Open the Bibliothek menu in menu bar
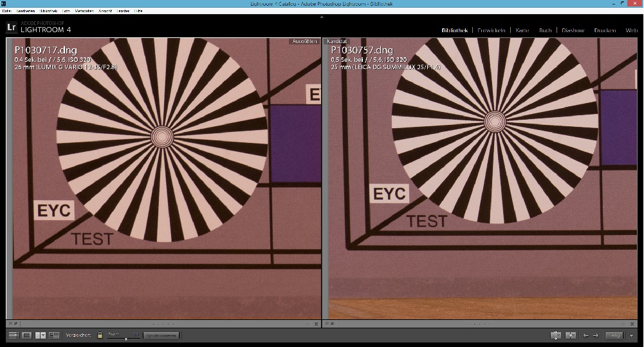This screenshot has width=644, height=347. click(x=49, y=11)
